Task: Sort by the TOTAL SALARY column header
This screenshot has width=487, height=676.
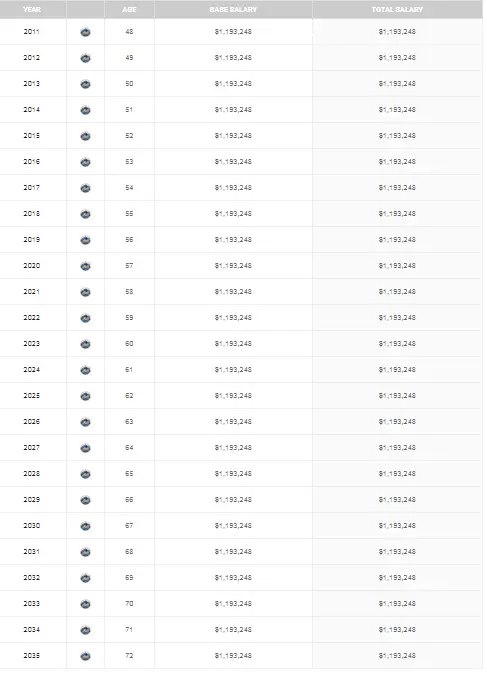Action: tap(397, 9)
